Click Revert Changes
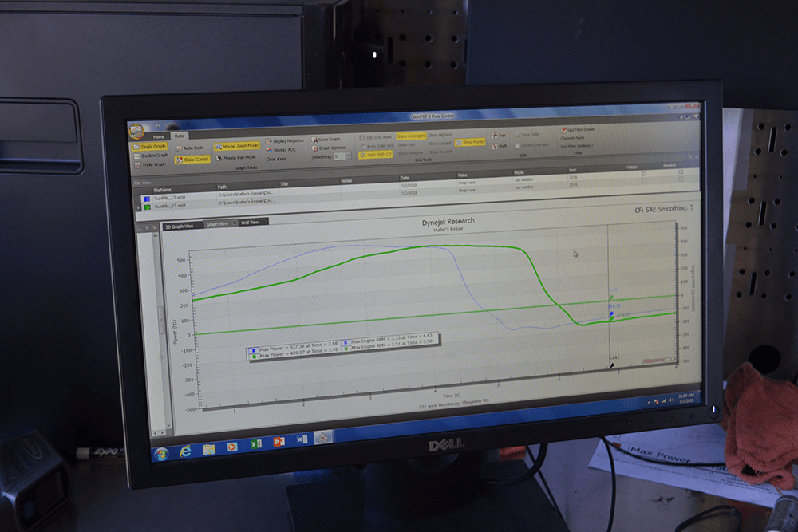The width and height of the screenshot is (798, 532). (x=531, y=145)
